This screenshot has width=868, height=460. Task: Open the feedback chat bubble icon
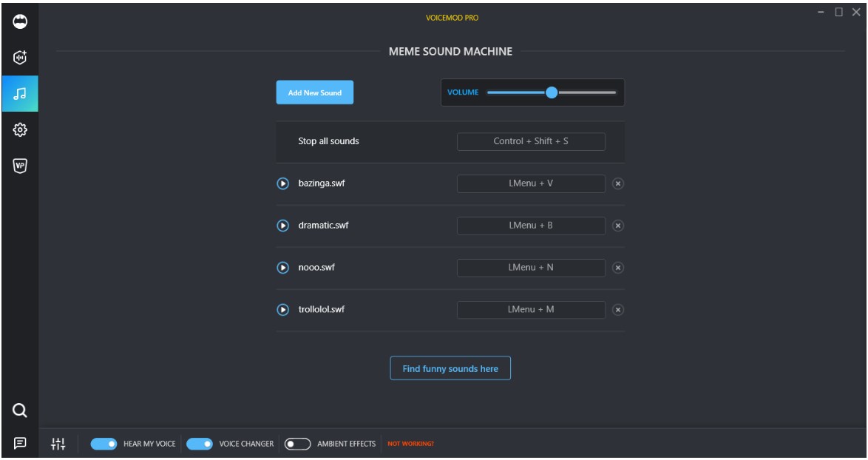[x=20, y=444]
